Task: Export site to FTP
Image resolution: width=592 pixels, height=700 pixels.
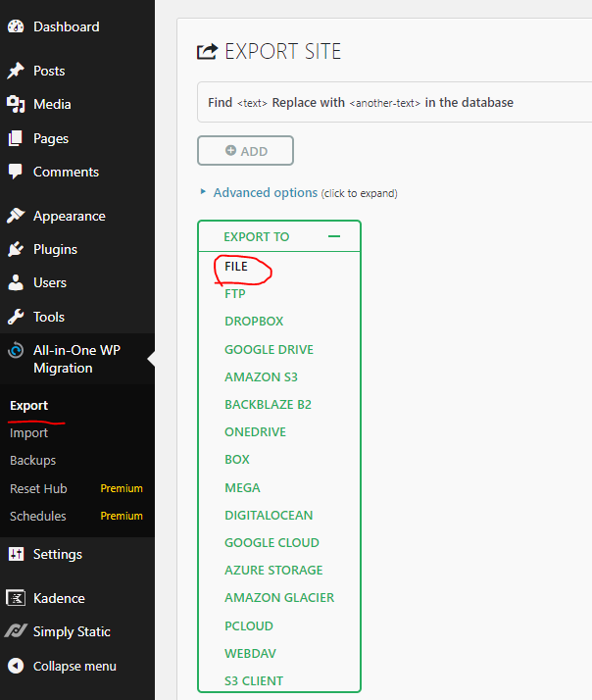Action: click(235, 294)
